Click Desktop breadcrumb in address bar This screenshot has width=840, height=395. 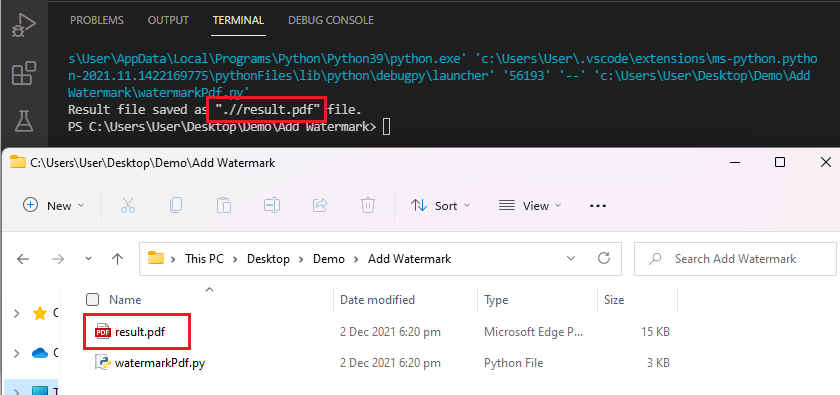click(268, 259)
